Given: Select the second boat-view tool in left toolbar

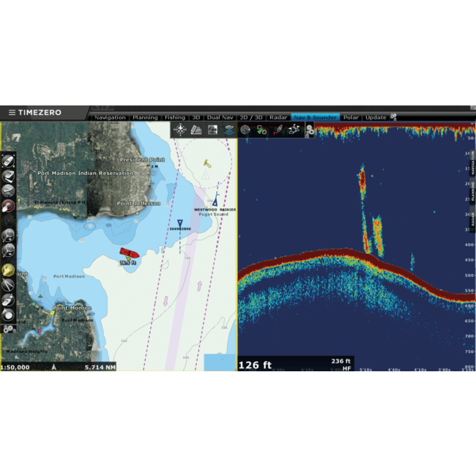Looking at the screenshot, I should [8, 176].
